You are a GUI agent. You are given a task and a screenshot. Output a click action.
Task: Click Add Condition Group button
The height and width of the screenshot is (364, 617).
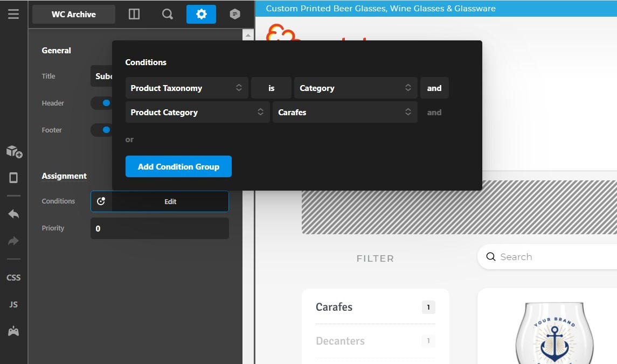pyautogui.click(x=178, y=167)
